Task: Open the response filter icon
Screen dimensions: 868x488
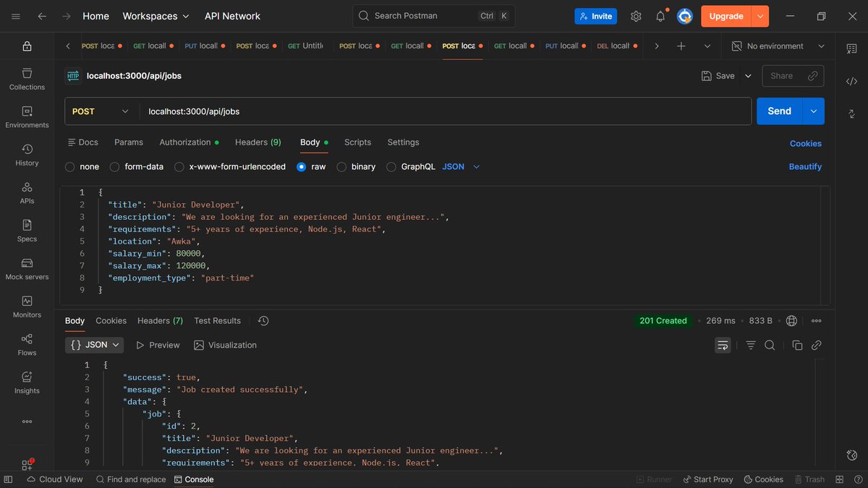Action: pos(751,346)
